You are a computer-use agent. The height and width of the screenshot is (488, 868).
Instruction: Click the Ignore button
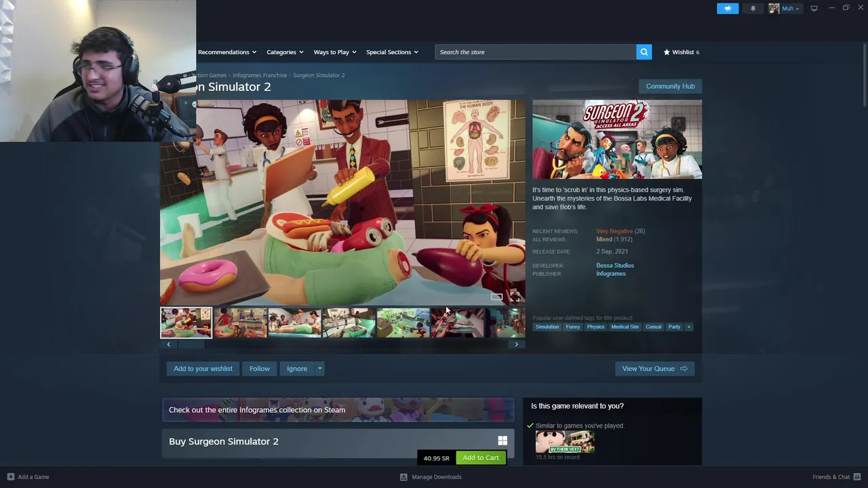297,369
